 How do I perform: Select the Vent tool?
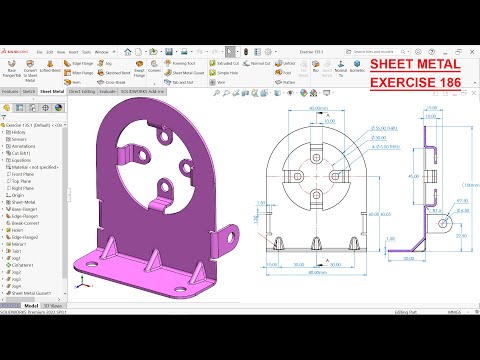[x=217, y=82]
